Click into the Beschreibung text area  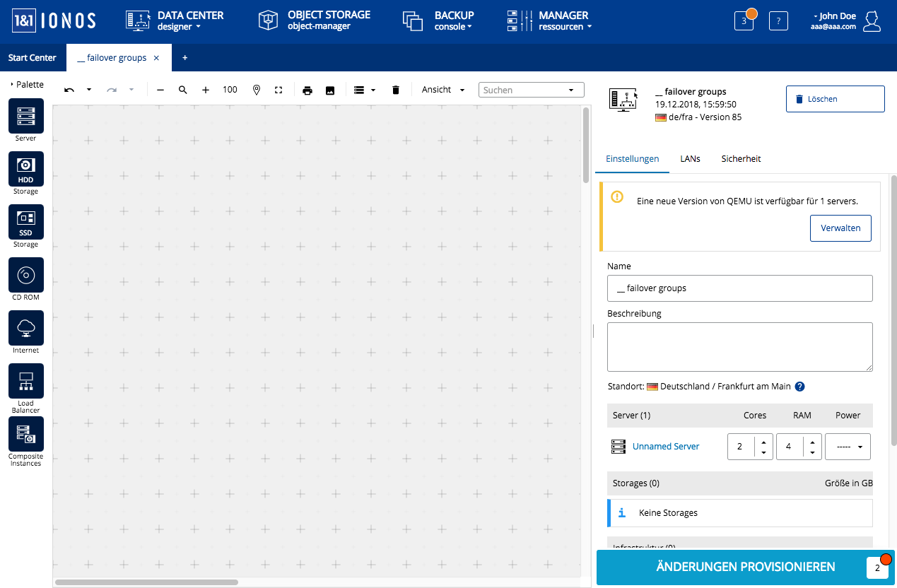click(x=739, y=346)
